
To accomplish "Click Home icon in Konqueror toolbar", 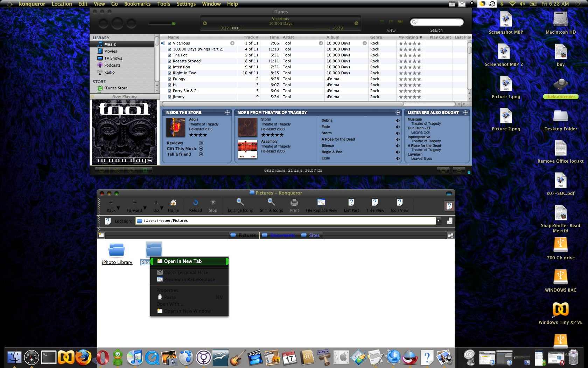I will click(173, 203).
